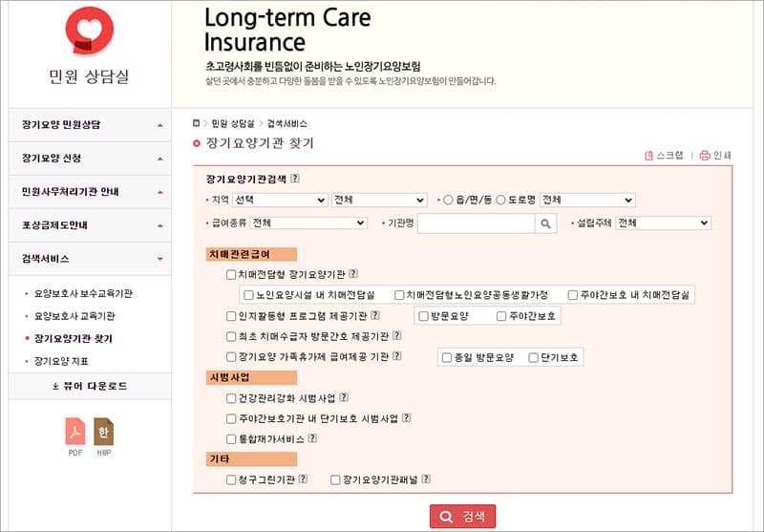The height and width of the screenshot is (532, 764).
Task: Click the 스크랩 scrap icon
Action: [649, 156]
